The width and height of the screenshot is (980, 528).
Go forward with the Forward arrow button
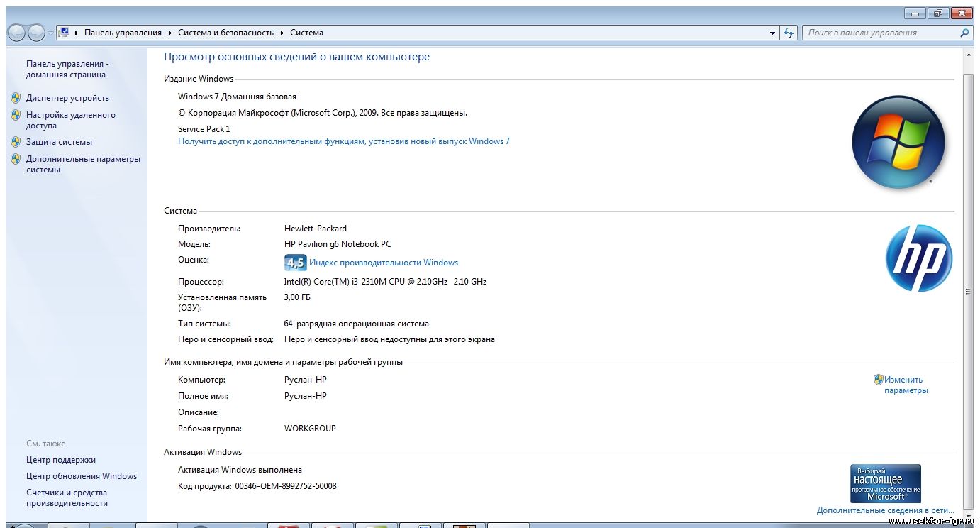click(x=35, y=33)
